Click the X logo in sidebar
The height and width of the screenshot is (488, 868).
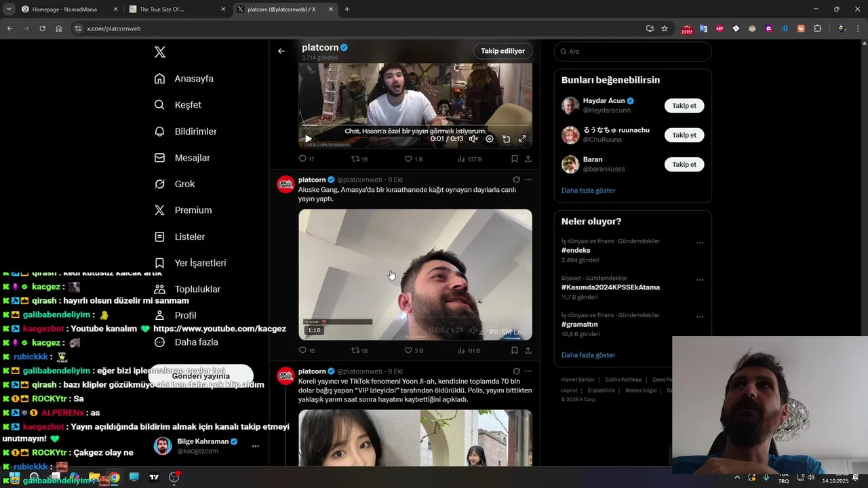160,52
